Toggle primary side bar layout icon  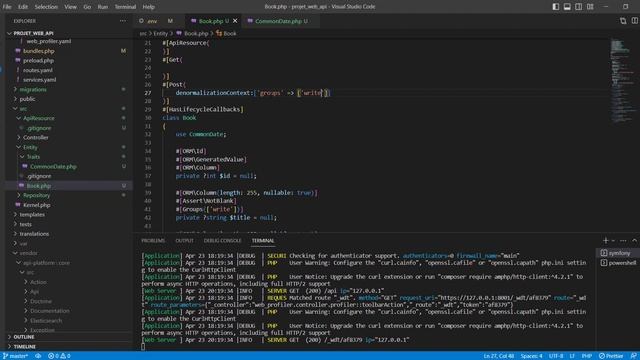pyautogui.click(x=556, y=7)
